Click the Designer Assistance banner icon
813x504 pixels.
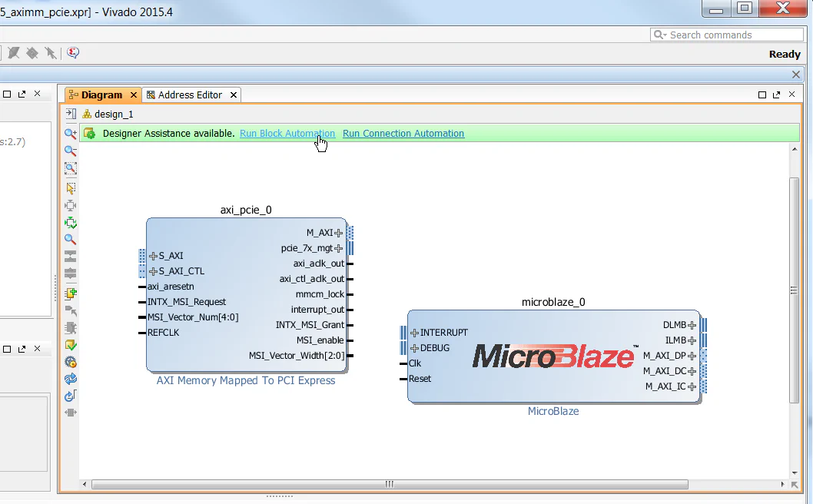90,133
